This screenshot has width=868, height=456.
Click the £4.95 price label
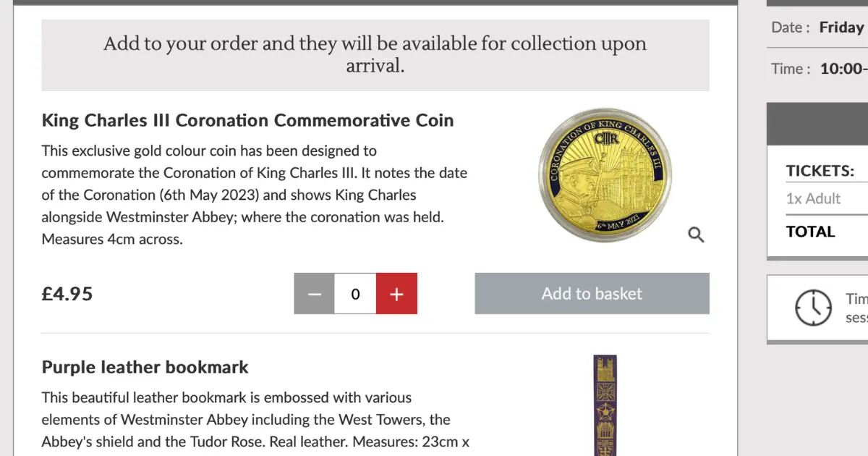67,294
